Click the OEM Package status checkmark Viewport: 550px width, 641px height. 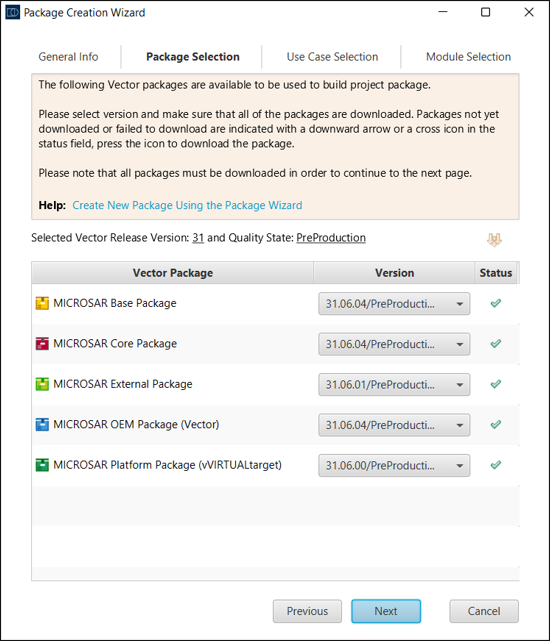[496, 425]
